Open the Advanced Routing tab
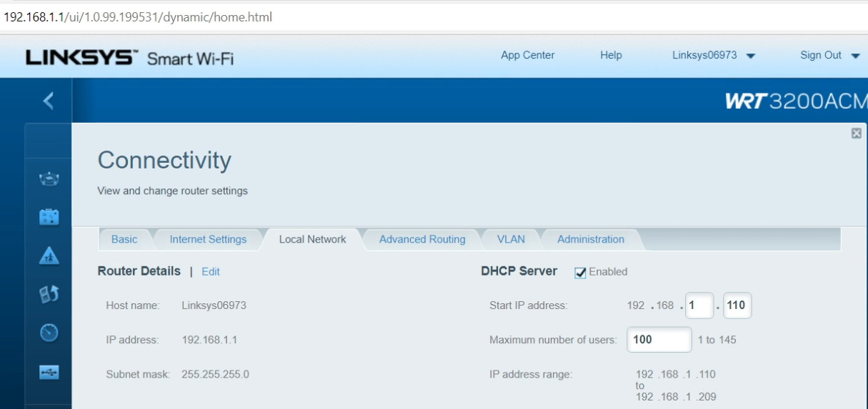This screenshot has height=409, width=868. (422, 240)
